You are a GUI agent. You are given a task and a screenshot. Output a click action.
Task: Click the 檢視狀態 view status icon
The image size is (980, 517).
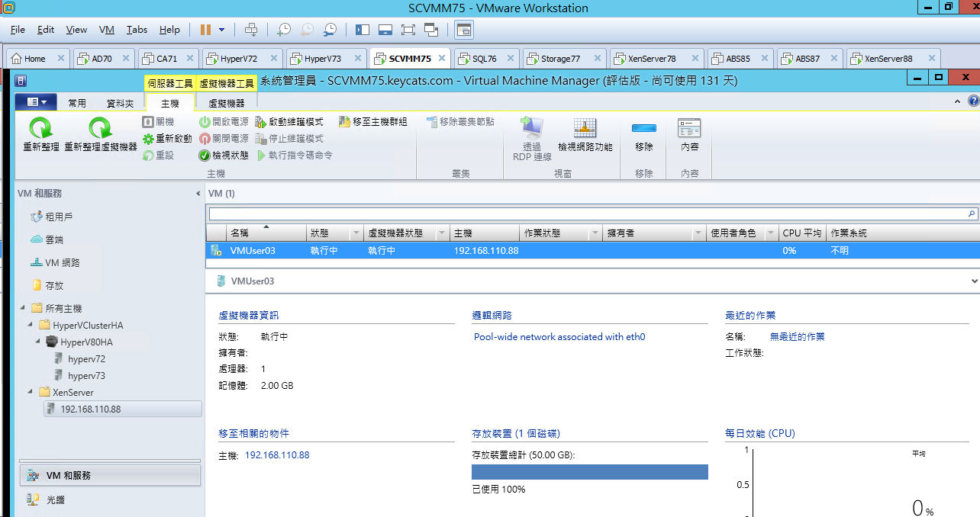[205, 156]
